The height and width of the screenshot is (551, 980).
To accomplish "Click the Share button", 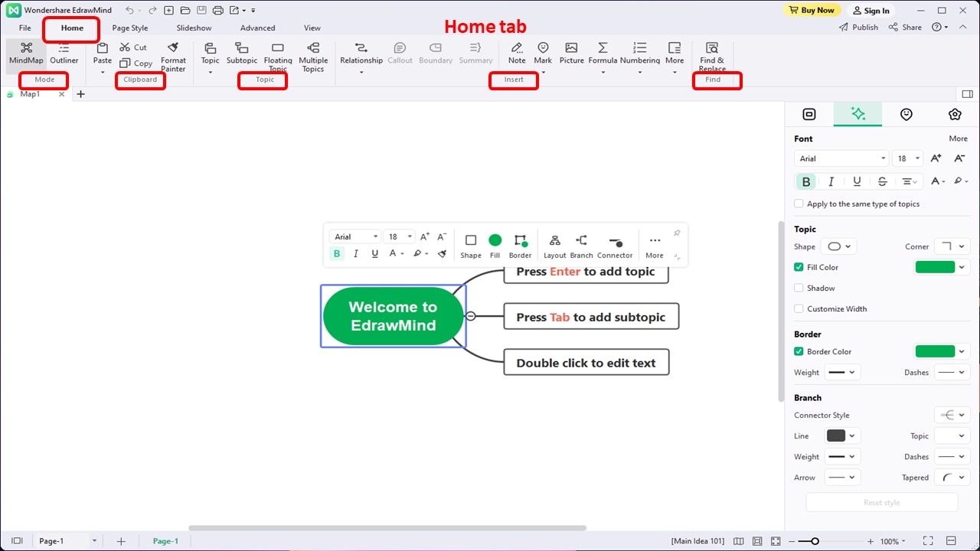I will pos(905,27).
